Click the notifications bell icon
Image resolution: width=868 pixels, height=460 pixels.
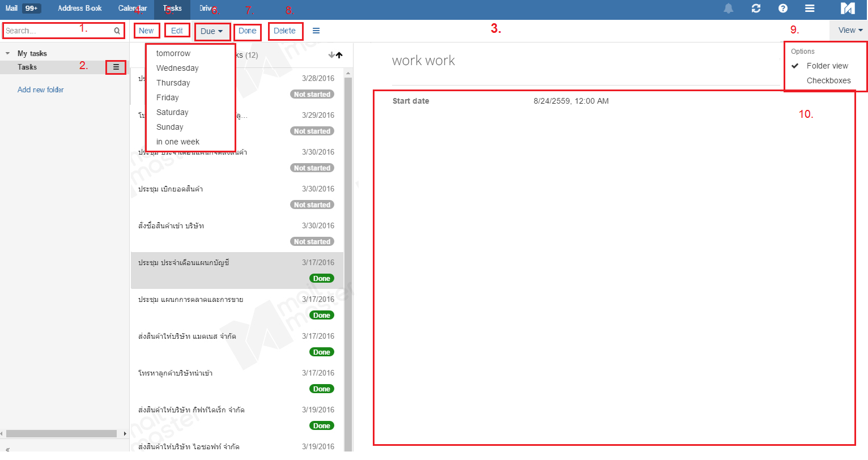pyautogui.click(x=729, y=8)
